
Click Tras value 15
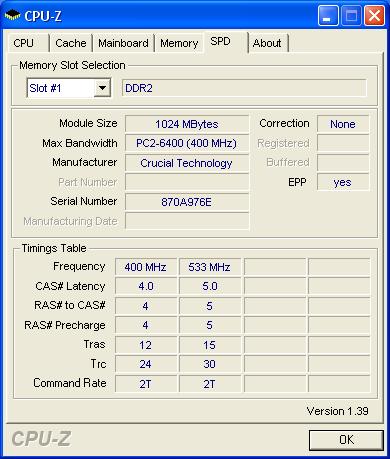pos(210,345)
